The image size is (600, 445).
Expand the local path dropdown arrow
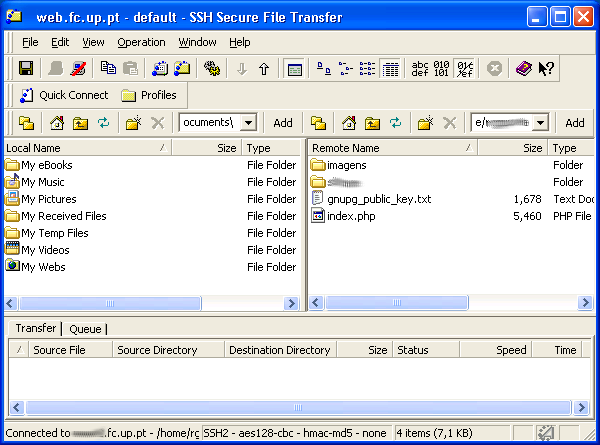point(248,123)
